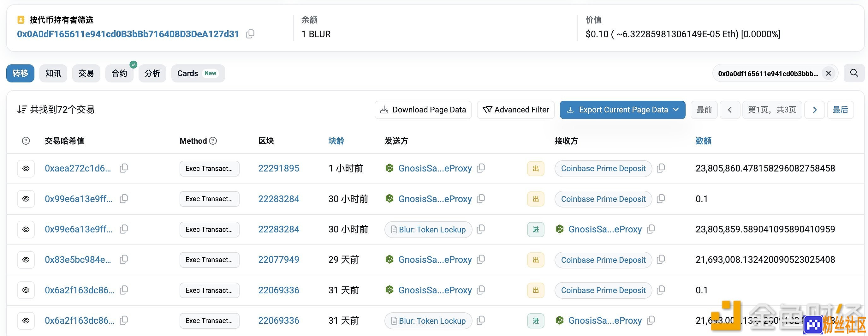Jump to last page 最后

[840, 110]
